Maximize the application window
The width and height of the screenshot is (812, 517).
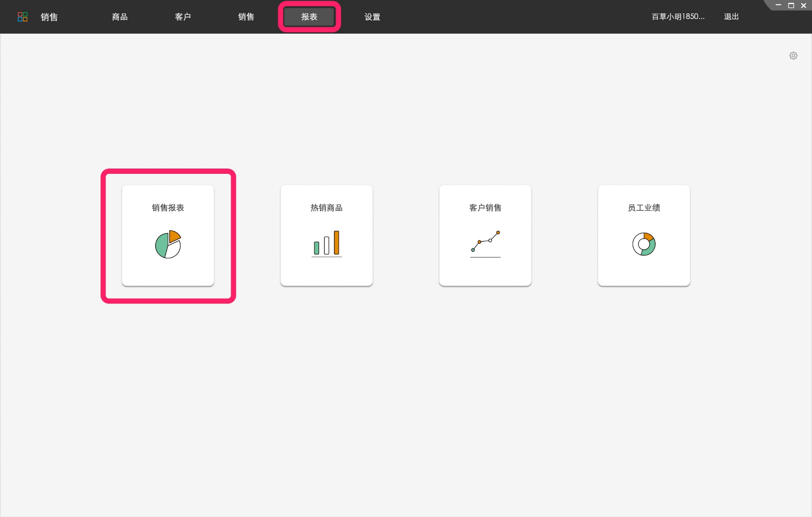[x=791, y=5]
